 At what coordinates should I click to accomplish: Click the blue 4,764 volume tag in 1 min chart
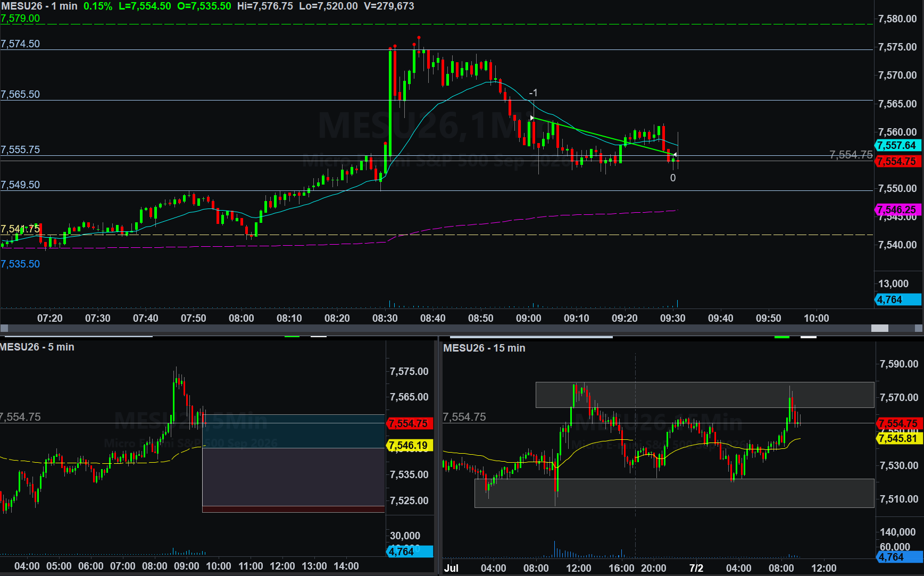click(897, 299)
